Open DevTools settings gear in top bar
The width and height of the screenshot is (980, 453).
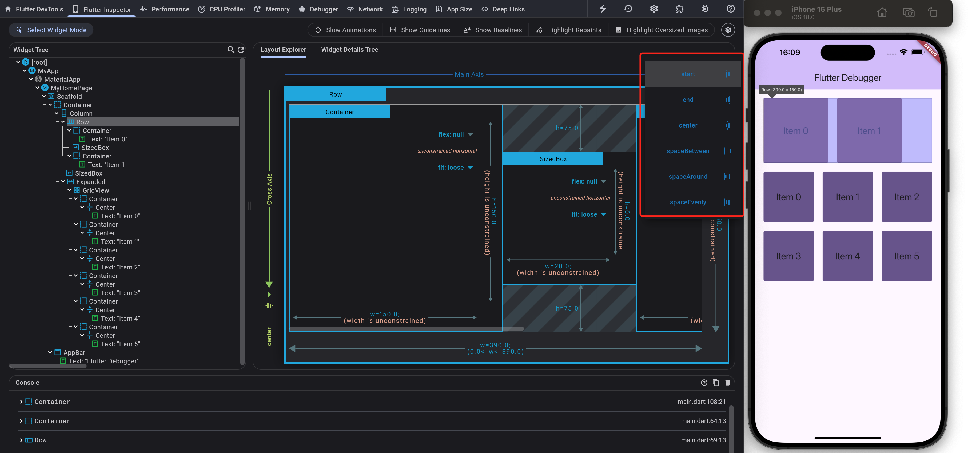tap(654, 9)
